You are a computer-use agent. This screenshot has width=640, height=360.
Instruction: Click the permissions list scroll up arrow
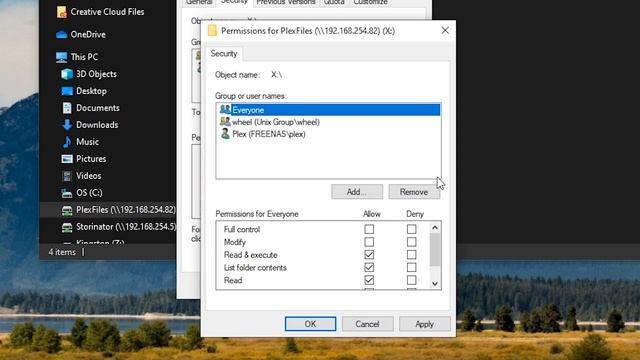point(435,228)
